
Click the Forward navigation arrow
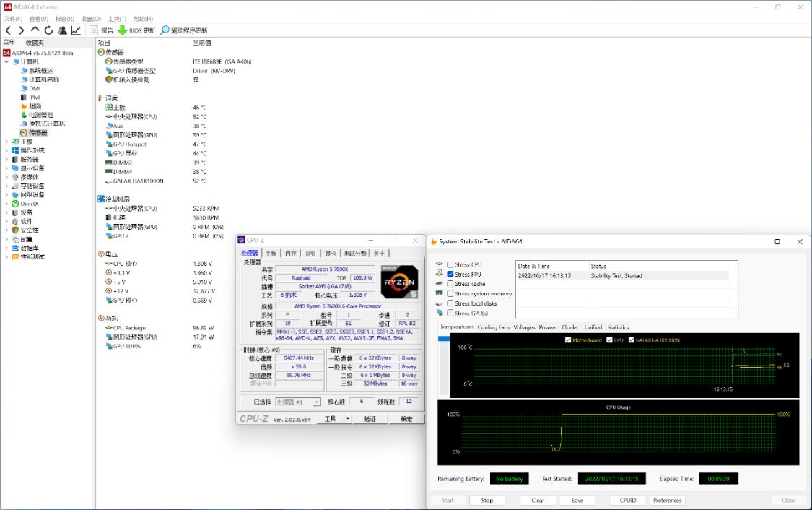pos(21,30)
